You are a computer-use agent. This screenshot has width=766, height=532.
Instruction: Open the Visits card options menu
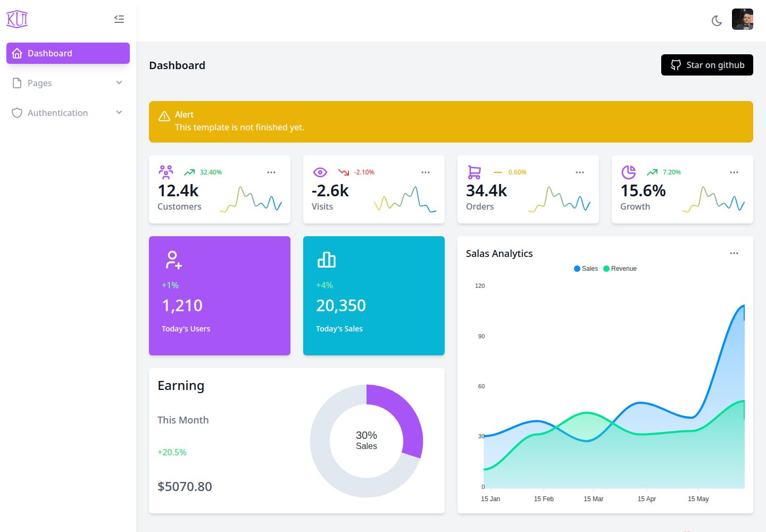coord(426,172)
